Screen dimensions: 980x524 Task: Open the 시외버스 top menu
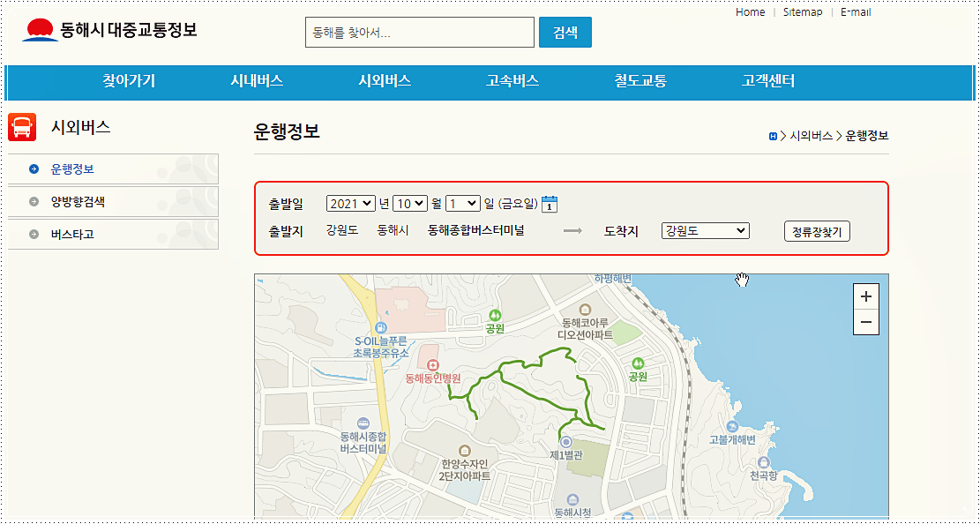point(385,81)
